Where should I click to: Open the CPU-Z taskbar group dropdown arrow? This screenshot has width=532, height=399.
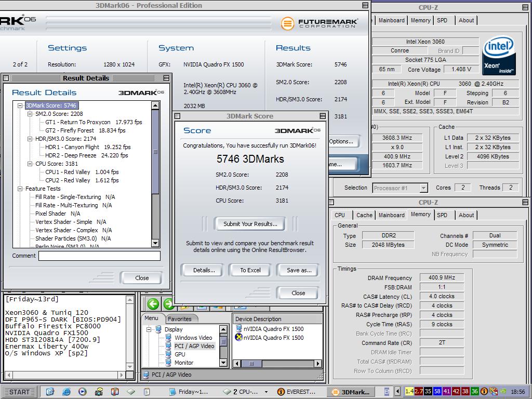tap(266, 392)
